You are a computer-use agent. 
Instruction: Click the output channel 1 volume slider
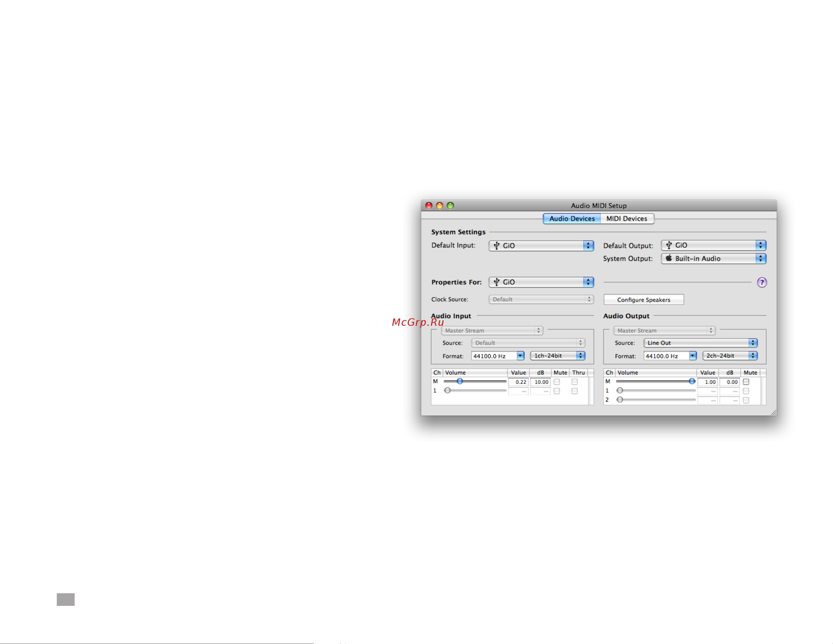tap(656, 391)
